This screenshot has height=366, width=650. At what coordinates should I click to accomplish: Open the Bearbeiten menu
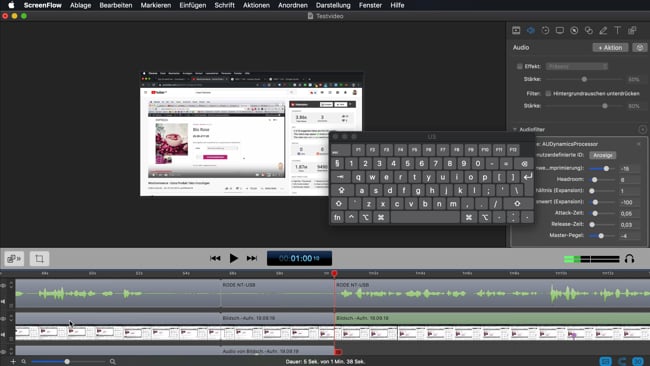point(116,5)
